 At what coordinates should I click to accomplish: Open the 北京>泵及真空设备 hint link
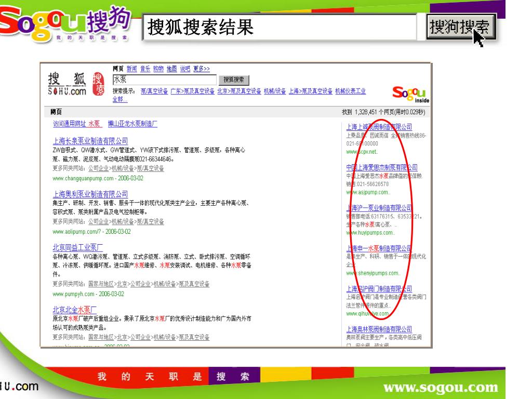click(x=239, y=91)
